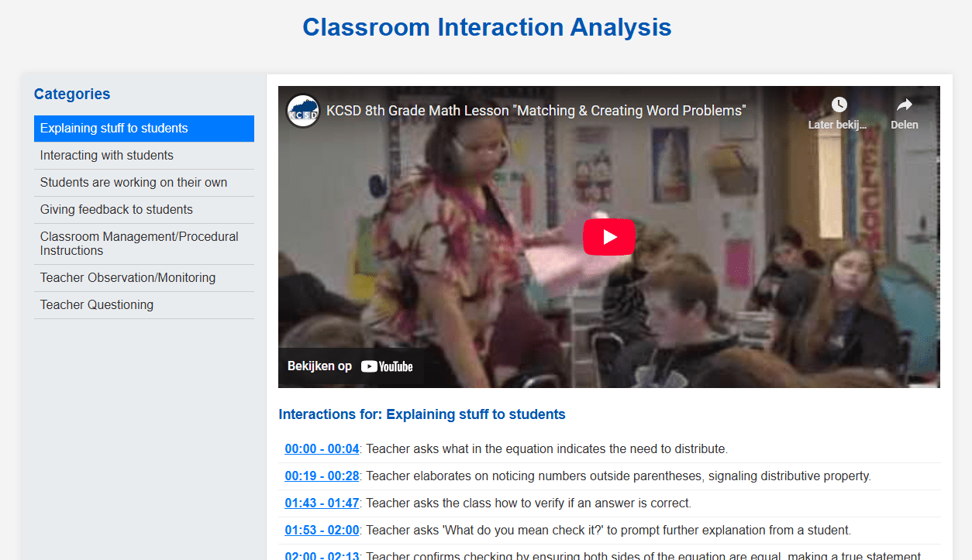Click text about noticing numbers outside parentheses
This screenshot has height=560, width=972.
[619, 476]
